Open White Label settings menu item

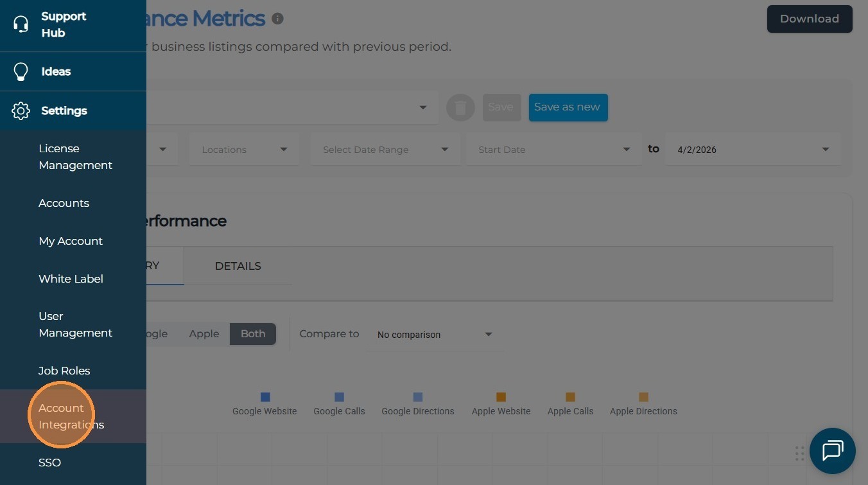click(71, 279)
